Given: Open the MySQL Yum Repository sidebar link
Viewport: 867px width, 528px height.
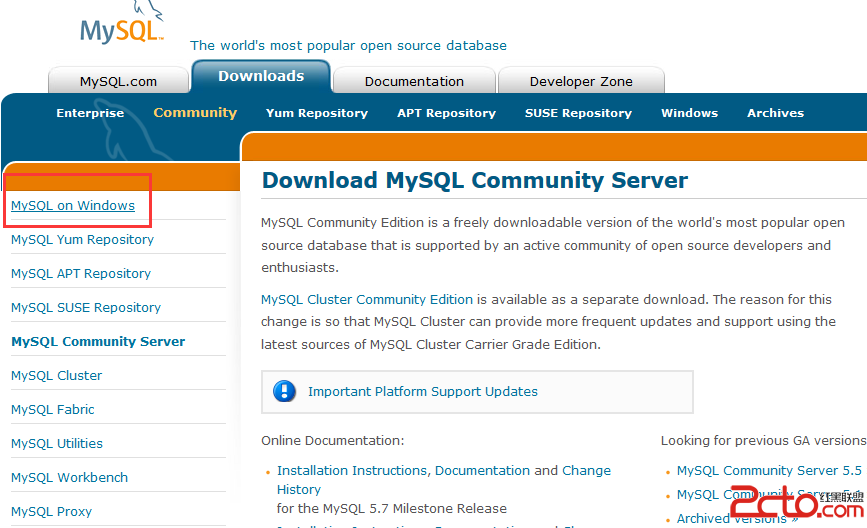Looking at the screenshot, I should point(82,239).
